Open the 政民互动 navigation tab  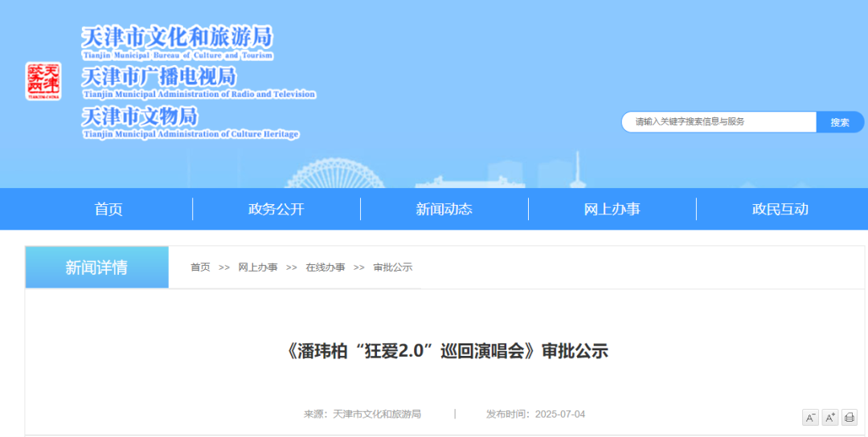coord(780,209)
